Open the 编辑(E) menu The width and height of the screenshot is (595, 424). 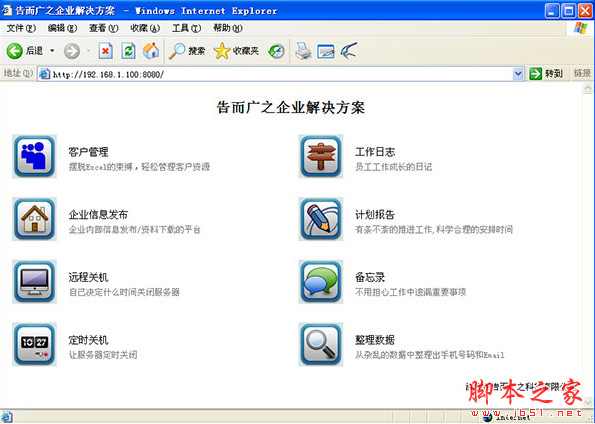[x=63, y=28]
